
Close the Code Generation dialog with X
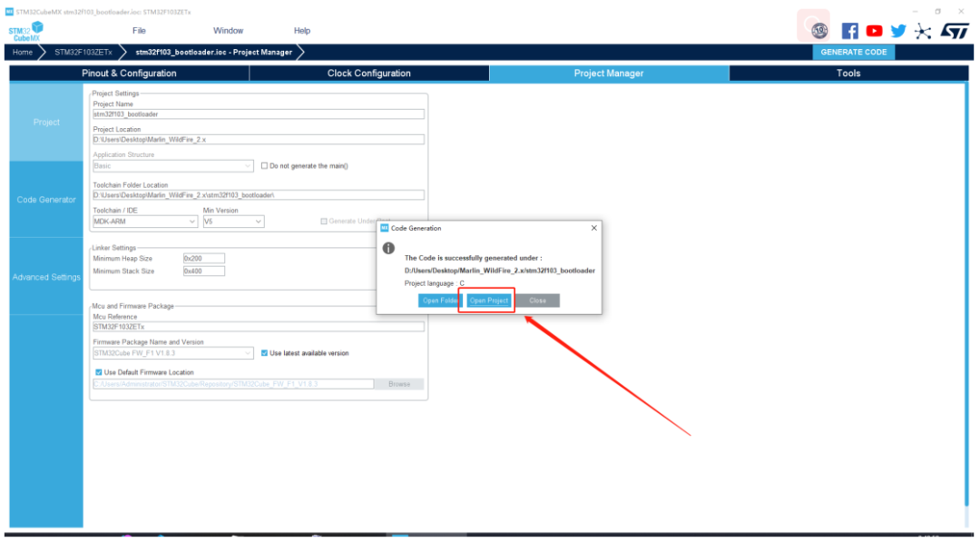[593, 228]
